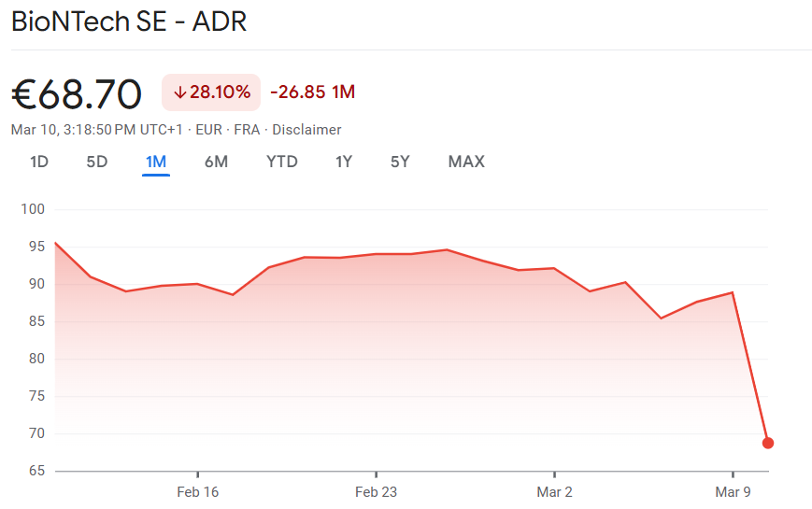Click the down arrow in the percentage badge
This screenshot has width=812, height=509.
(179, 92)
